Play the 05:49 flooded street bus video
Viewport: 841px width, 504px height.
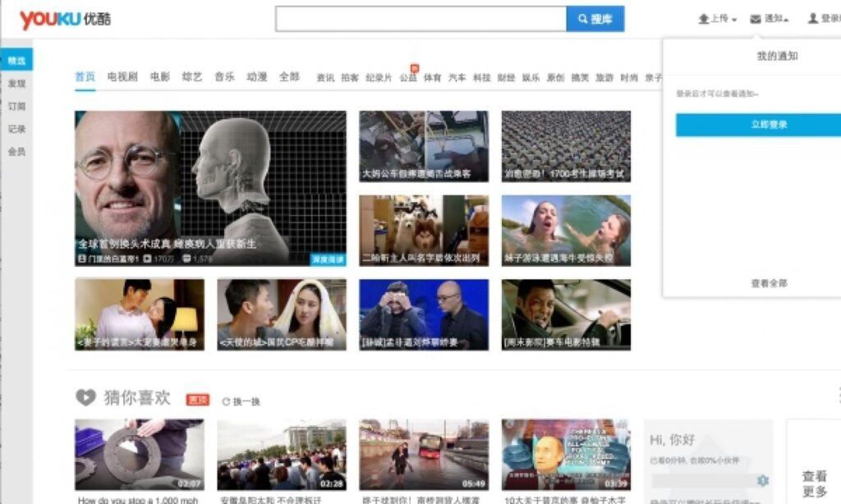point(424,455)
